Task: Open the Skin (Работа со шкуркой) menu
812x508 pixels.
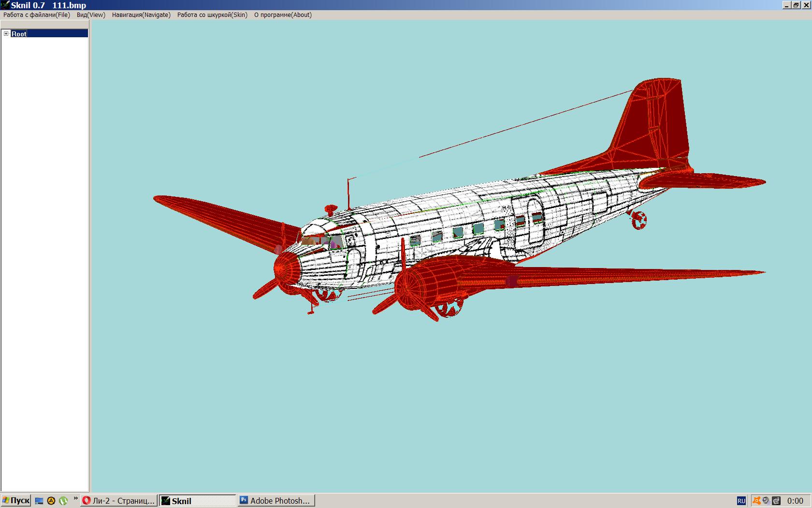Action: [x=212, y=15]
